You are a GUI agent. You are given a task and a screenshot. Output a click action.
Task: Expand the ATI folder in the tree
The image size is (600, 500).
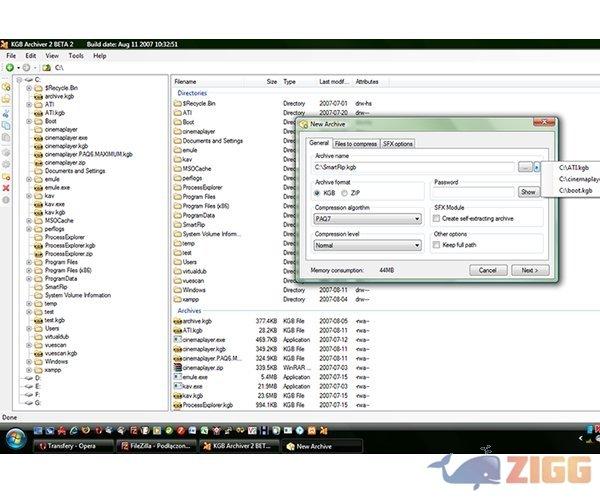29,104
